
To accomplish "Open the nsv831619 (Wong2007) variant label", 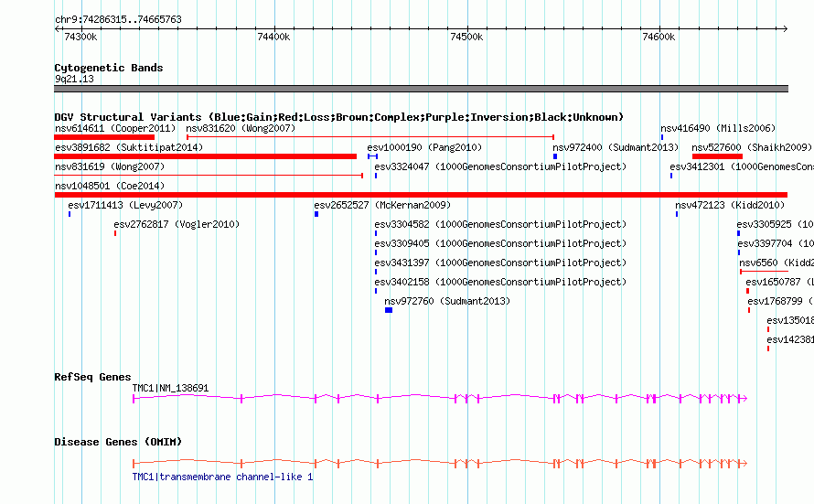I will [110, 166].
